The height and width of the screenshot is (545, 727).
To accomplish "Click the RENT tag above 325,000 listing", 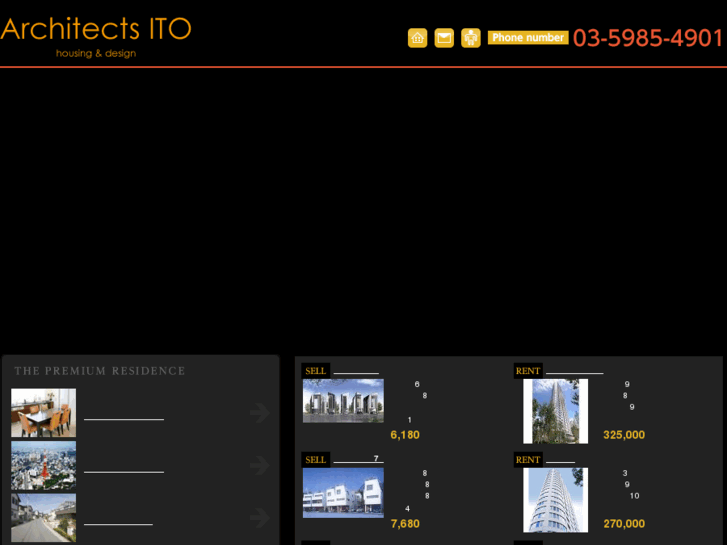I will click(528, 371).
